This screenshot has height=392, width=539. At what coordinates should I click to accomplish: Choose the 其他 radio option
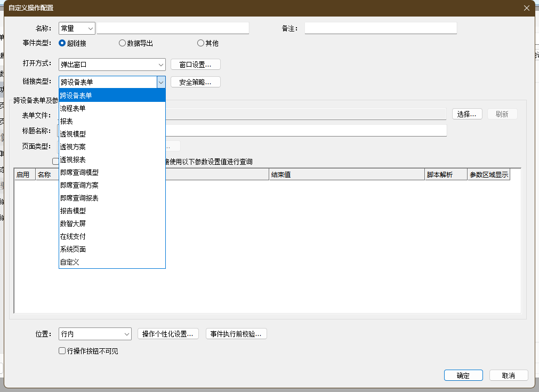pyautogui.click(x=200, y=43)
